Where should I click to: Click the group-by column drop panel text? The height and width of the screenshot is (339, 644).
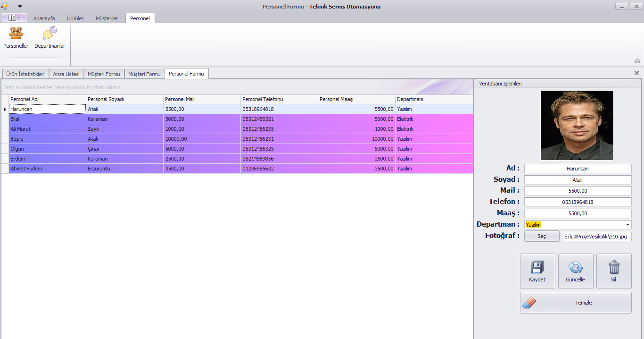click(x=62, y=87)
